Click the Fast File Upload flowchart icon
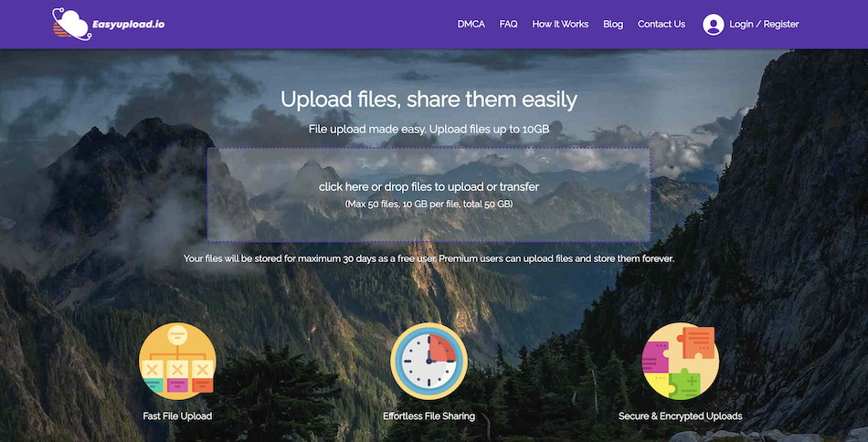The height and width of the screenshot is (442, 868). click(177, 361)
